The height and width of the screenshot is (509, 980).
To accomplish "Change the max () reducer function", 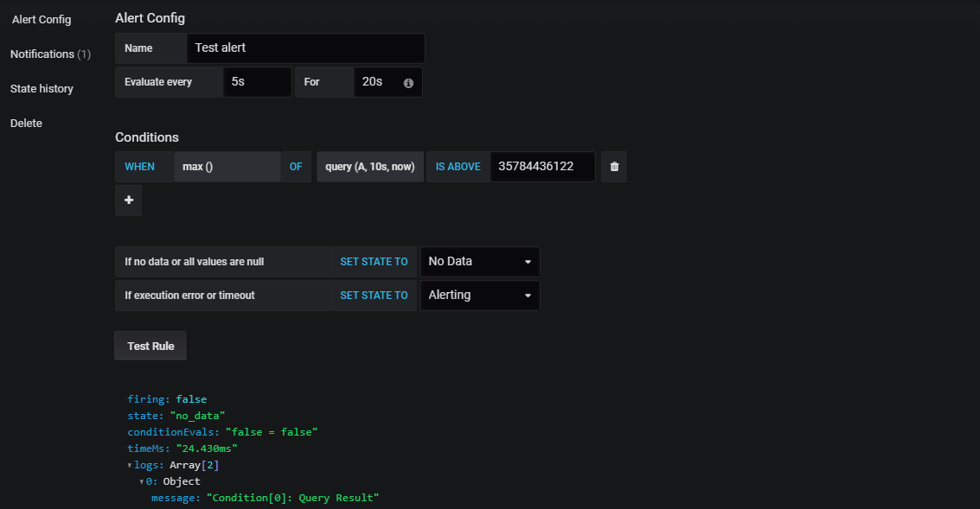I will pyautogui.click(x=227, y=167).
